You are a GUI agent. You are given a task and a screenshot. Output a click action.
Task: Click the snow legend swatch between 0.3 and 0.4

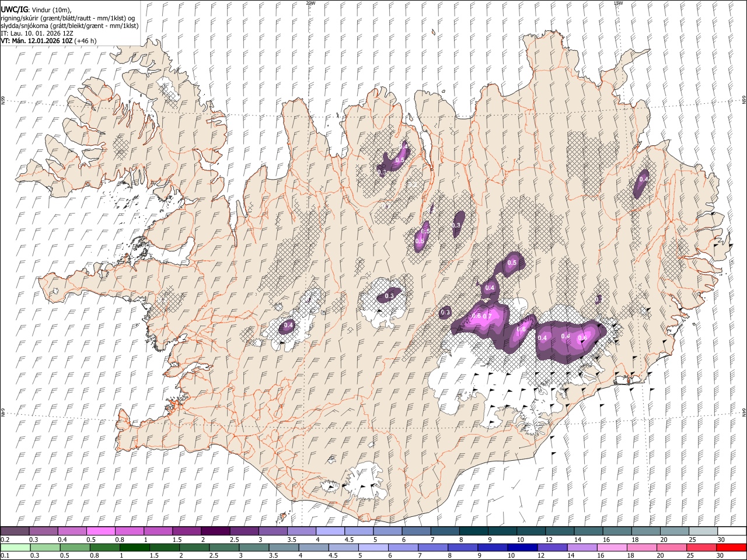pos(44,531)
